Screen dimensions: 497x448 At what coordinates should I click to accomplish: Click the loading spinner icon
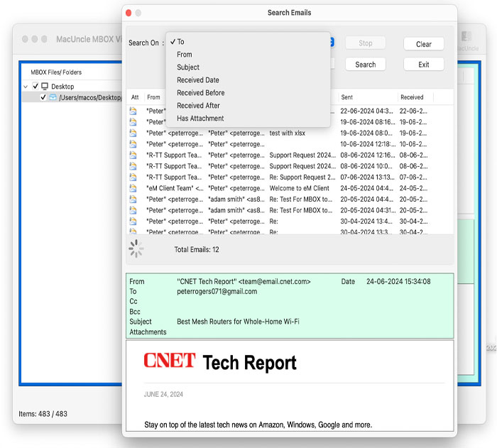[x=136, y=248]
